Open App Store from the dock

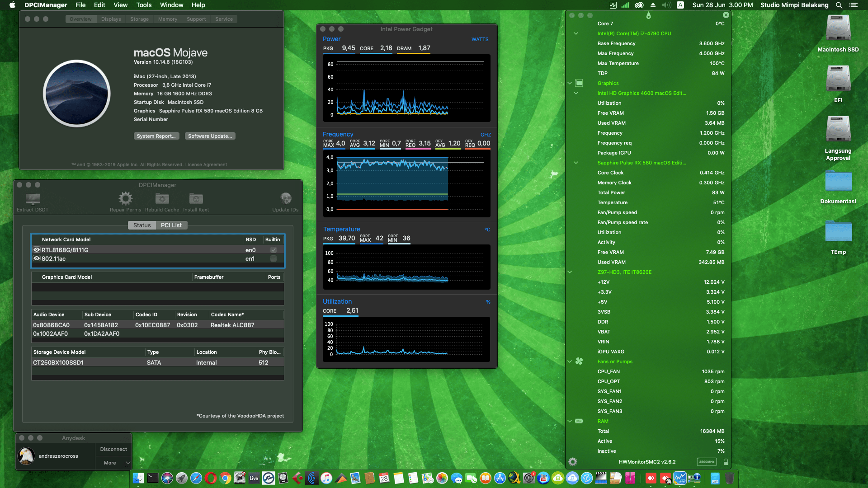pos(500,478)
